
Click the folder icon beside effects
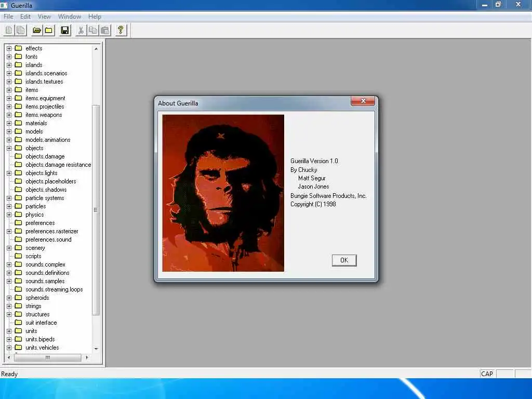(x=19, y=48)
